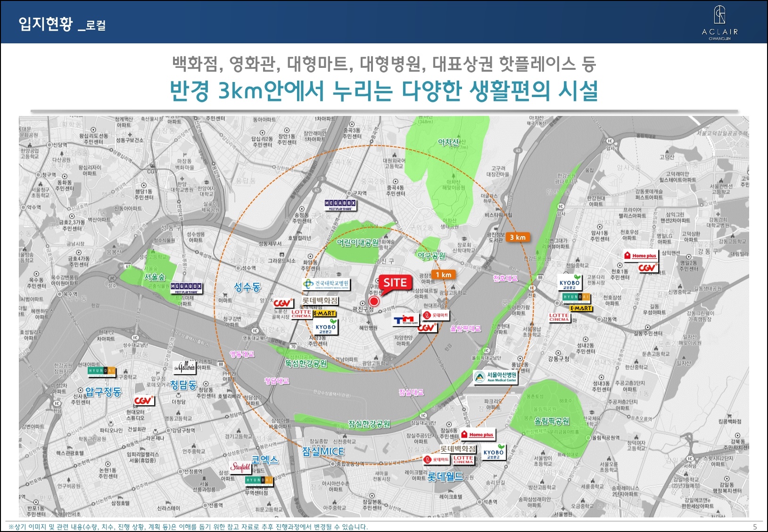Select the 롯데마트 logo near 잠실 롯데월드
Viewport: 768px width, 532px height.
[x=436, y=459]
